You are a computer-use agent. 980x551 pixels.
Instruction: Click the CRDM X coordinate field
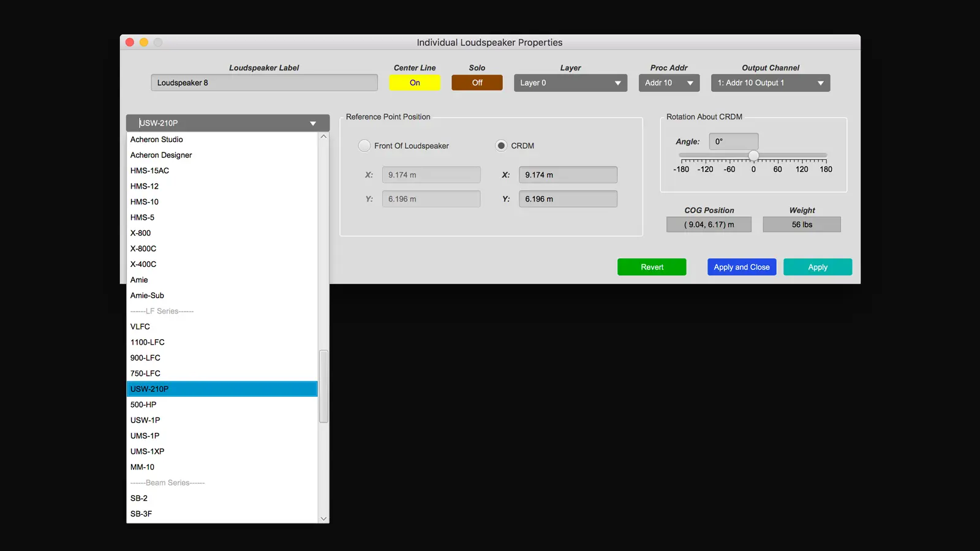coord(567,174)
